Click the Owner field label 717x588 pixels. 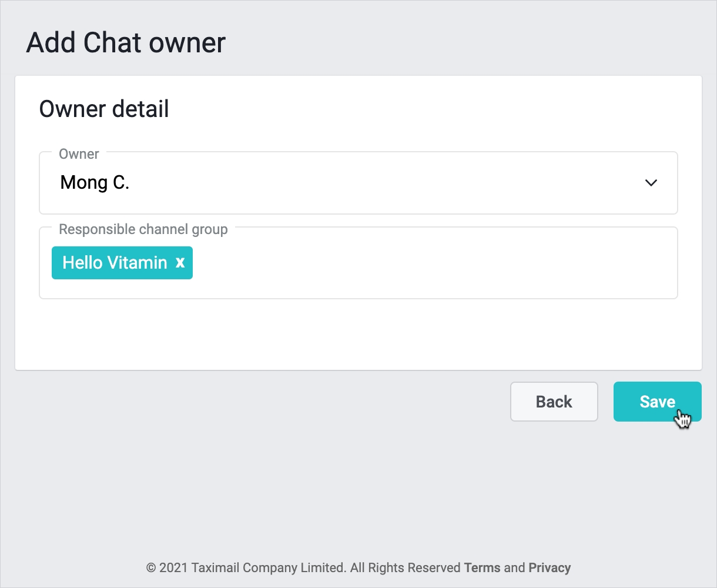[x=79, y=154]
